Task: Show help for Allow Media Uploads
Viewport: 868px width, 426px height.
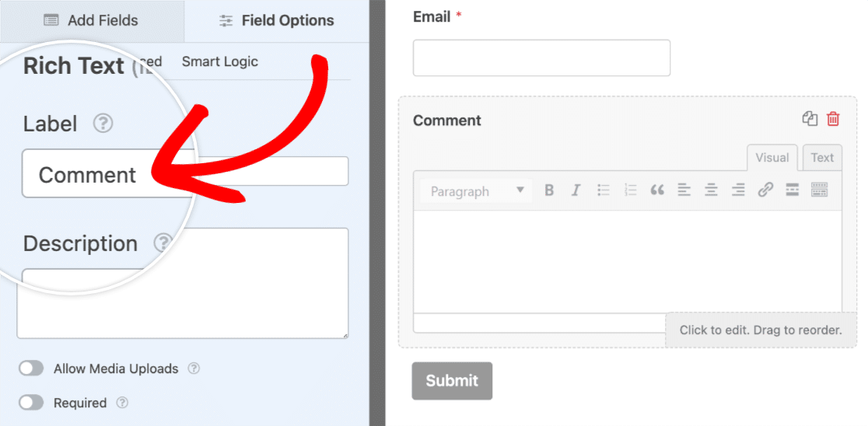Action: click(194, 368)
